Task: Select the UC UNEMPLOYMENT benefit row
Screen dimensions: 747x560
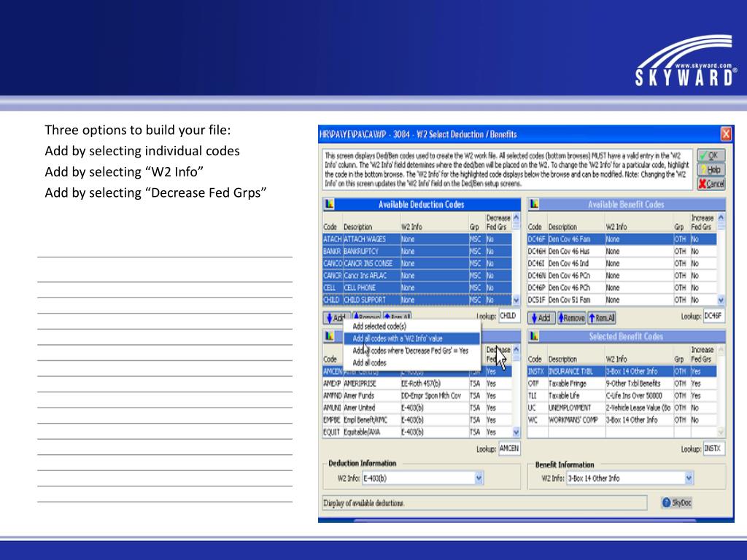Action: (x=622, y=408)
